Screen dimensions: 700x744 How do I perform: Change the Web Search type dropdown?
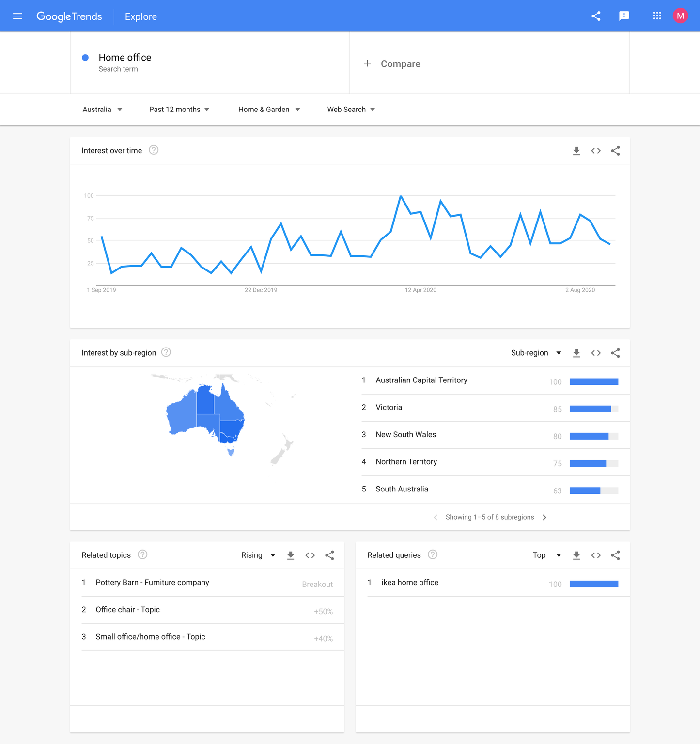click(351, 110)
